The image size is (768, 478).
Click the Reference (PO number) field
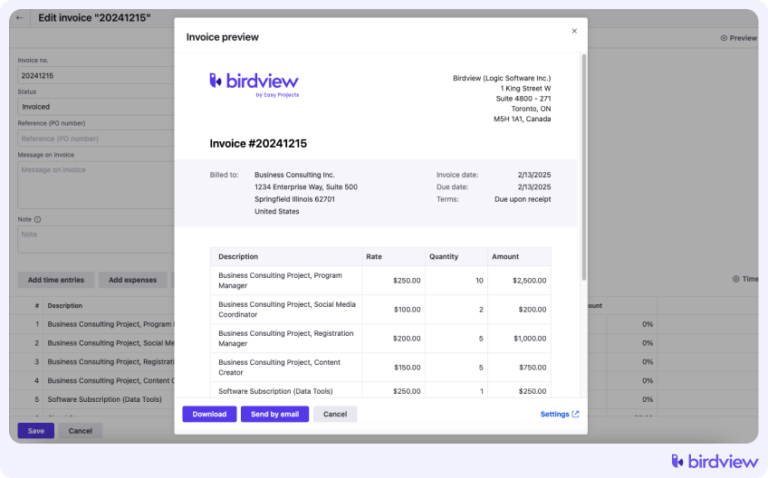(96, 139)
